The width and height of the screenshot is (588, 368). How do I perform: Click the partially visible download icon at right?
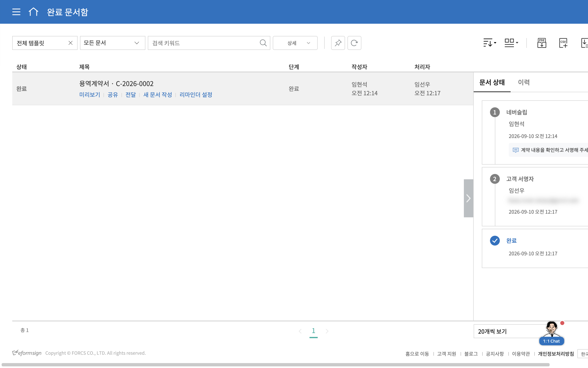[x=584, y=43]
